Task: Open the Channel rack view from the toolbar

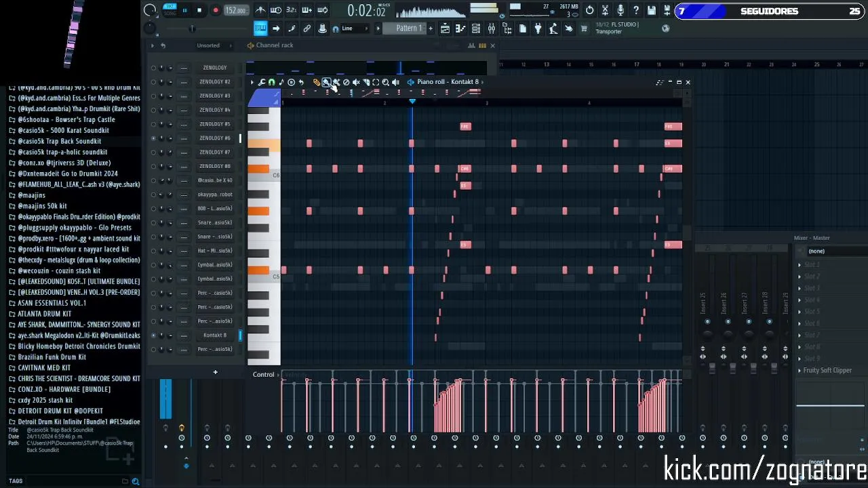Action: coord(476,28)
